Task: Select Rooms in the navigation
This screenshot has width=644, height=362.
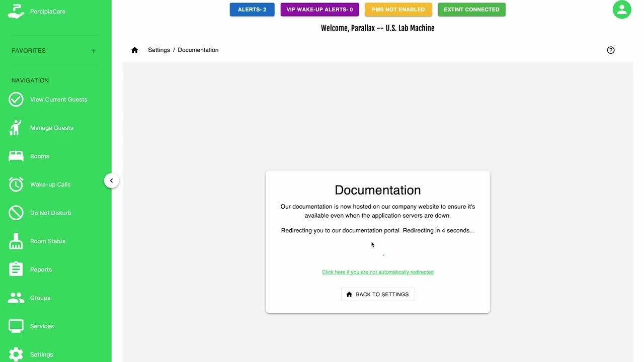Action: click(x=40, y=156)
